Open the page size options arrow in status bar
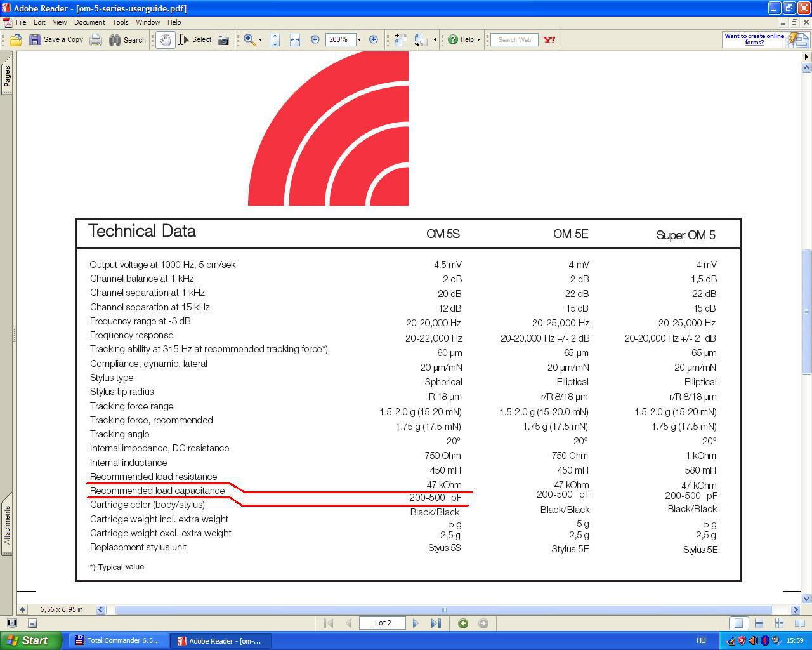The image size is (812, 650). coord(23,609)
